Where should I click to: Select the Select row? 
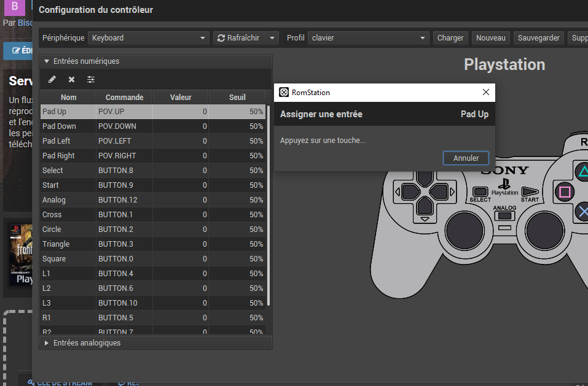pyautogui.click(x=152, y=171)
